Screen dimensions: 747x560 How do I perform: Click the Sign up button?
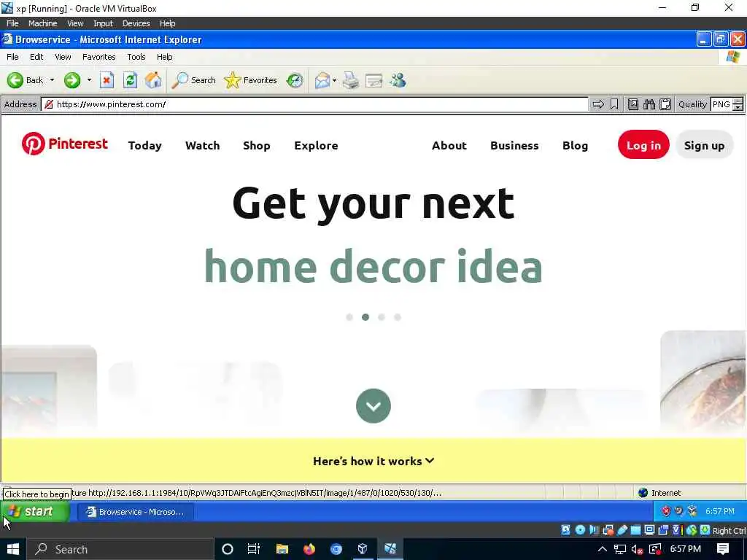click(x=704, y=145)
